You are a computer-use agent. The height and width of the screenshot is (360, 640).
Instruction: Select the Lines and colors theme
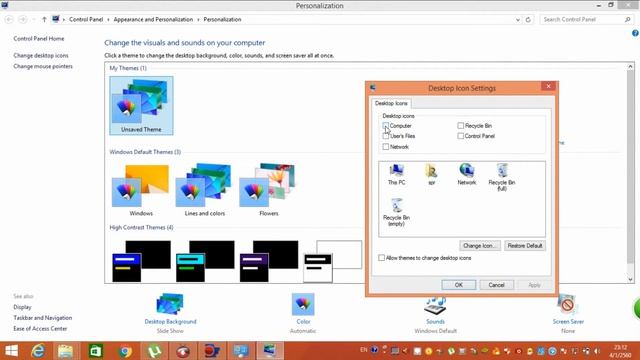tap(204, 190)
